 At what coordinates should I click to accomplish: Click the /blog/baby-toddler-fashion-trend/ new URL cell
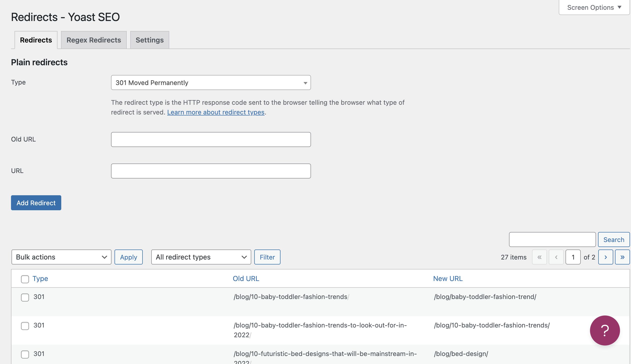pos(485,297)
